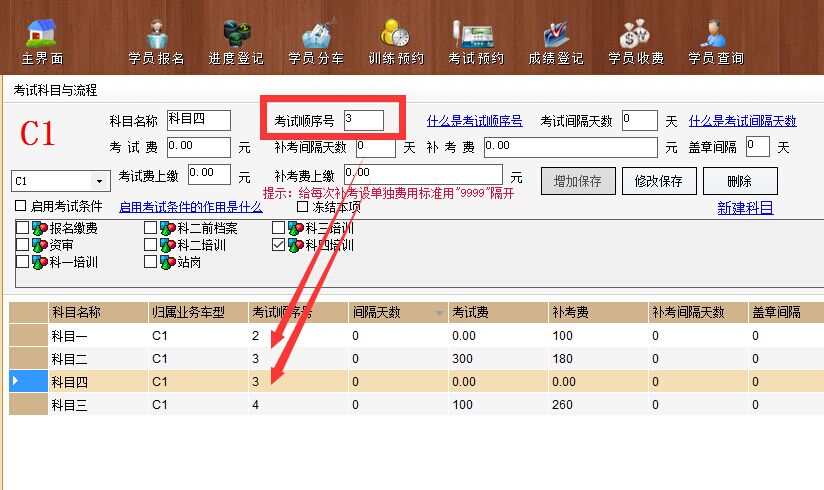Click the 站岗 step icon
The height and width of the screenshot is (490, 824).
pos(168,262)
